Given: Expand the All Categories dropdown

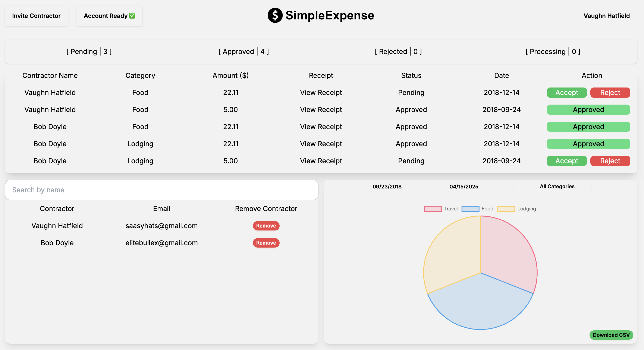Looking at the screenshot, I should [557, 187].
